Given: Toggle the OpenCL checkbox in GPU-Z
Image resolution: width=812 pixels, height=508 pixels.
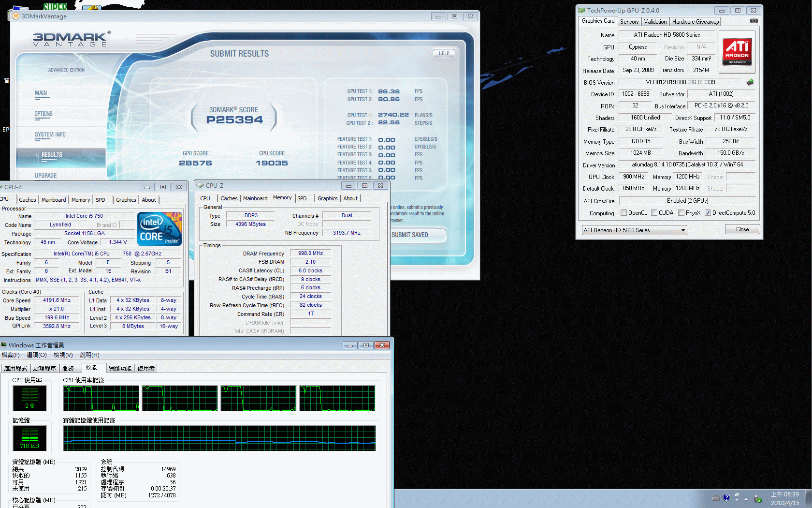Looking at the screenshot, I should click(623, 213).
